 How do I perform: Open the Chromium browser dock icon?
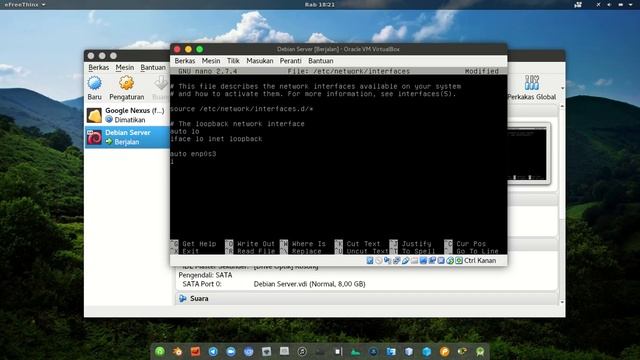[x=249, y=351]
